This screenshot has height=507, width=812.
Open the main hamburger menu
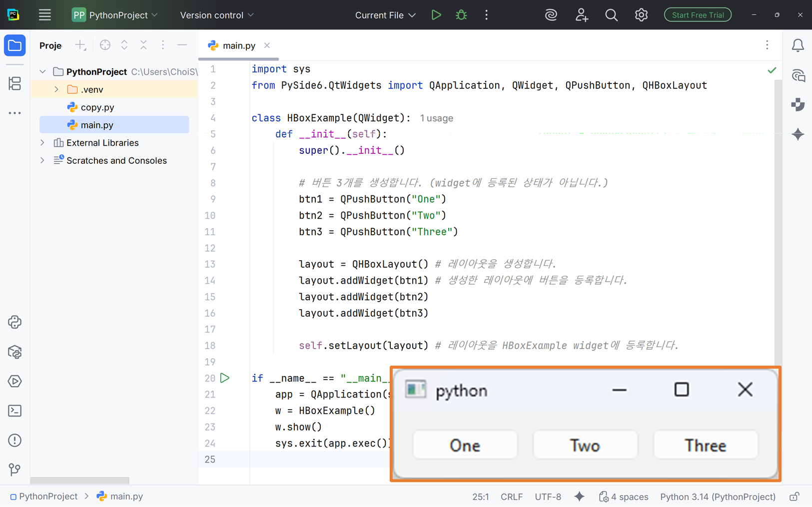click(x=45, y=15)
